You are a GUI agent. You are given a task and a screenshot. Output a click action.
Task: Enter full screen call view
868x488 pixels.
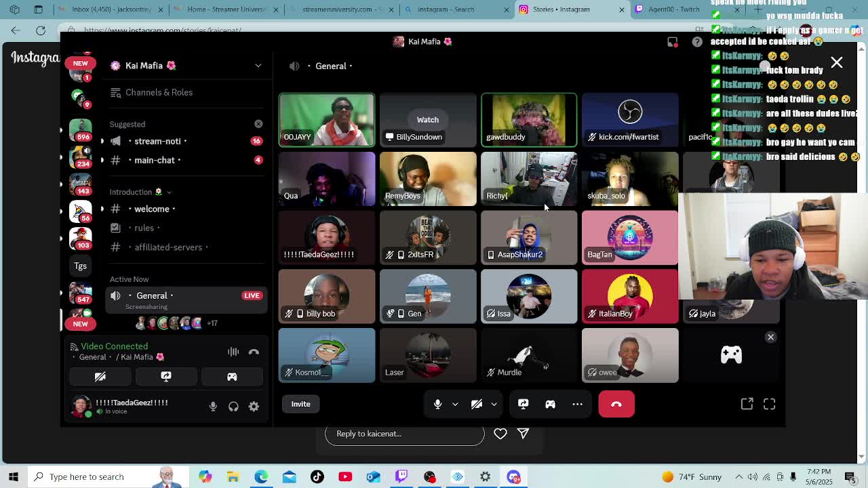click(769, 404)
